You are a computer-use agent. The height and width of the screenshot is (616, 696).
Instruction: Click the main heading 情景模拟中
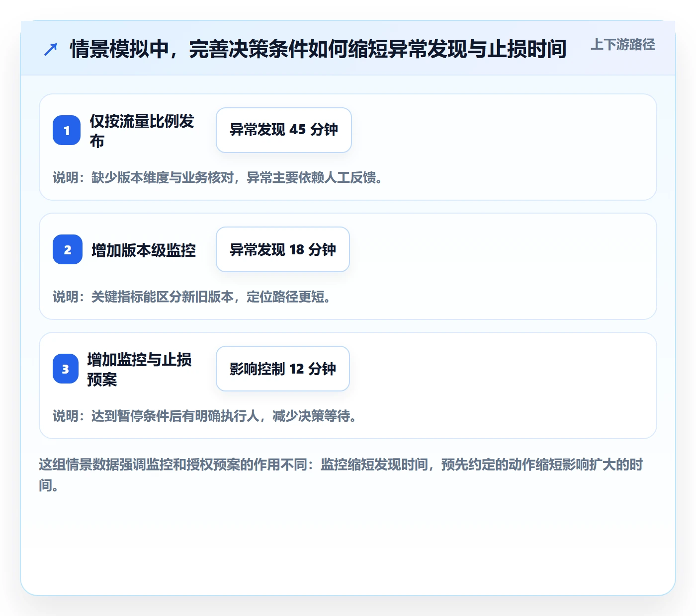(318, 49)
